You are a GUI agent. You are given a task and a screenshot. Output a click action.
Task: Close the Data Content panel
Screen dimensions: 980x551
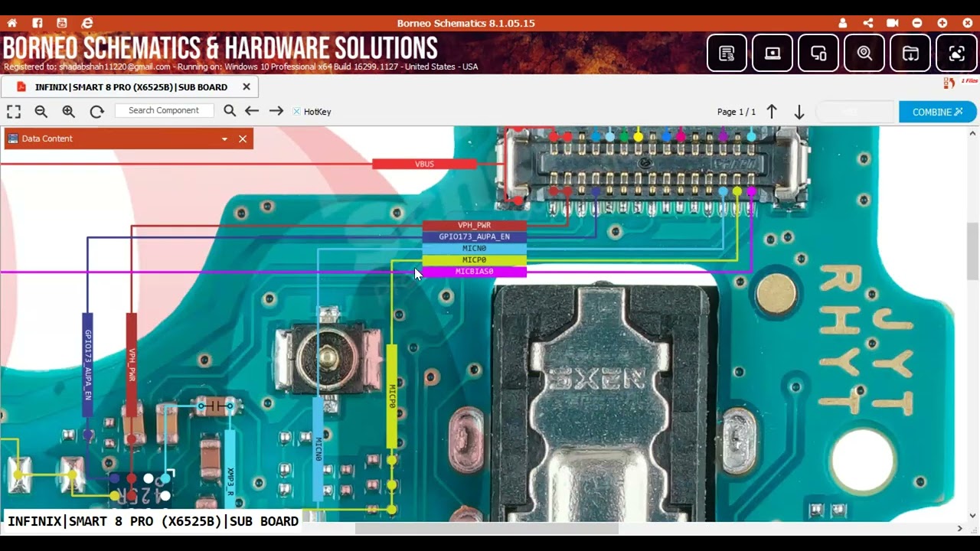pyautogui.click(x=243, y=139)
